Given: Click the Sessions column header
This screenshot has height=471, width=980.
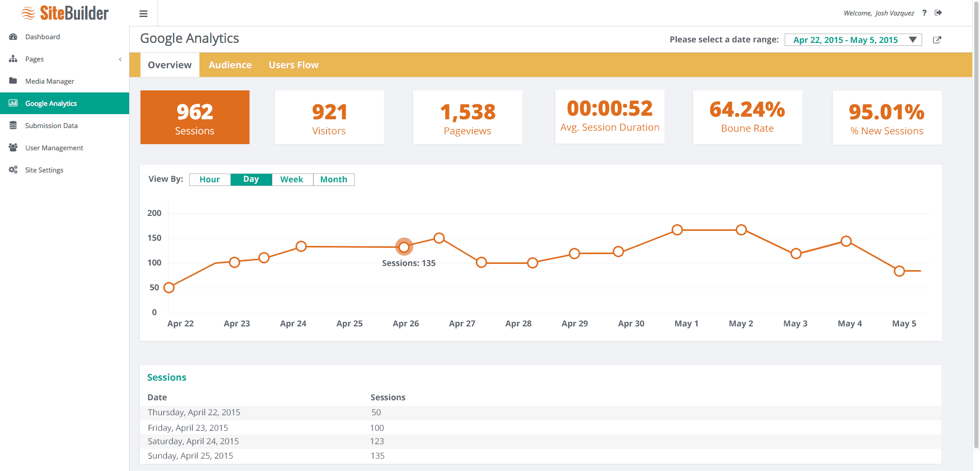Looking at the screenshot, I should [388, 397].
